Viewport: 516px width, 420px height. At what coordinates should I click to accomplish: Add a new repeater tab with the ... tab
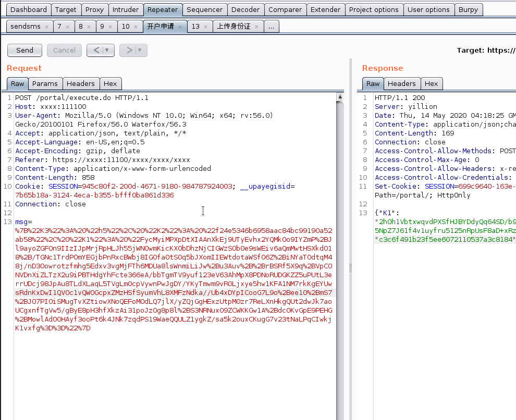271,26
